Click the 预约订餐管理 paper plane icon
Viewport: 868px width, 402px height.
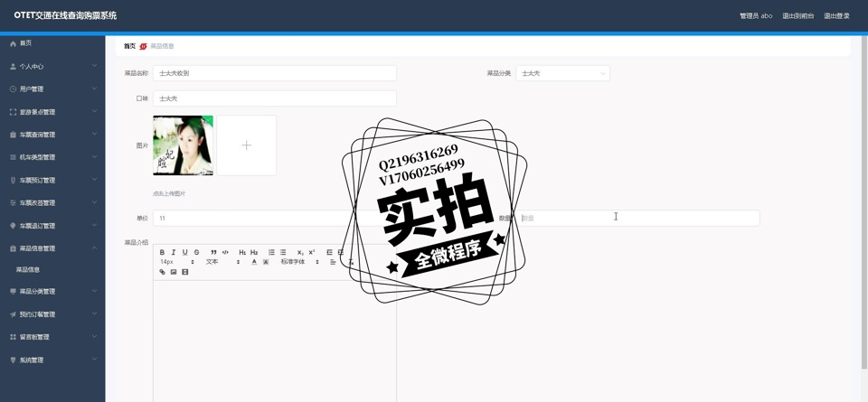click(13, 314)
